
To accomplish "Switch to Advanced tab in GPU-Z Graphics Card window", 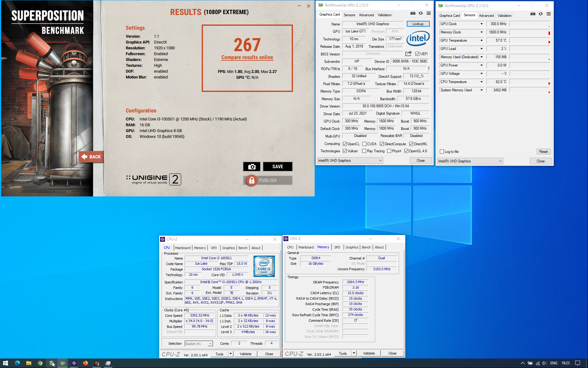I will click(366, 15).
